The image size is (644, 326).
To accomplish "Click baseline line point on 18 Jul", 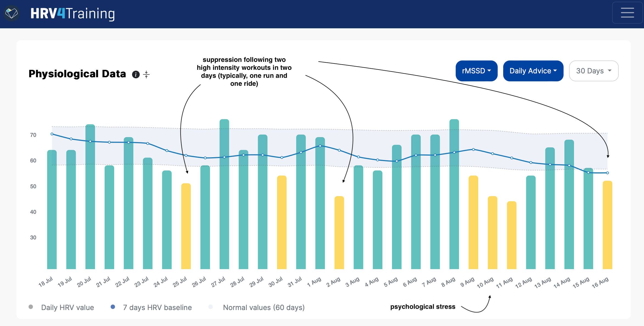I will pos(52,134).
